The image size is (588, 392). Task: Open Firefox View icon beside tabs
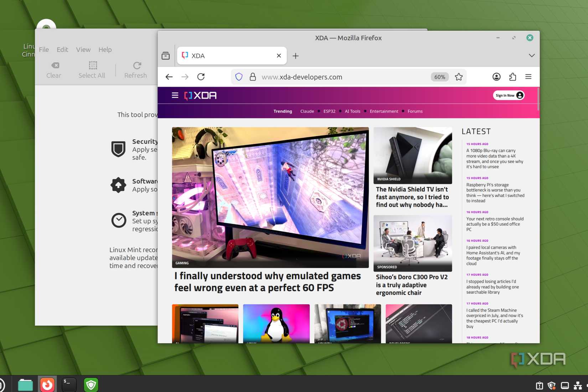coord(166,56)
